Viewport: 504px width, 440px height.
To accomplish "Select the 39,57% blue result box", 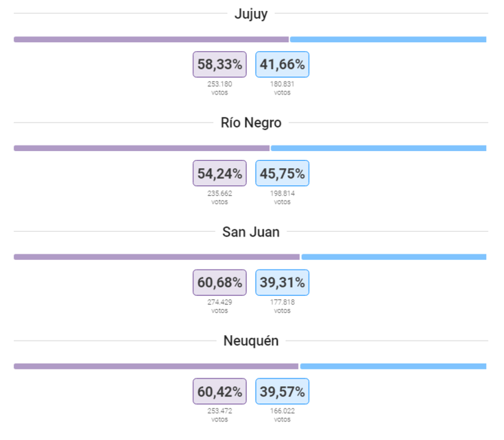I will tap(282, 391).
